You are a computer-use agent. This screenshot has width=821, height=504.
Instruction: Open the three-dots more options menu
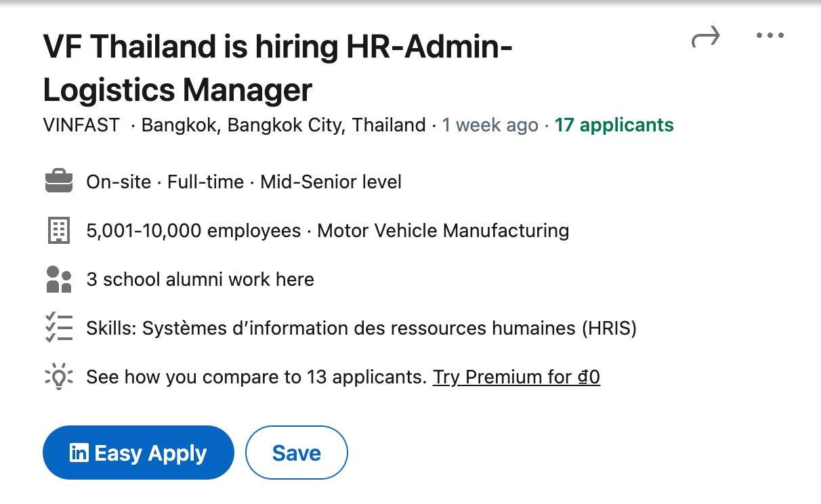click(770, 36)
